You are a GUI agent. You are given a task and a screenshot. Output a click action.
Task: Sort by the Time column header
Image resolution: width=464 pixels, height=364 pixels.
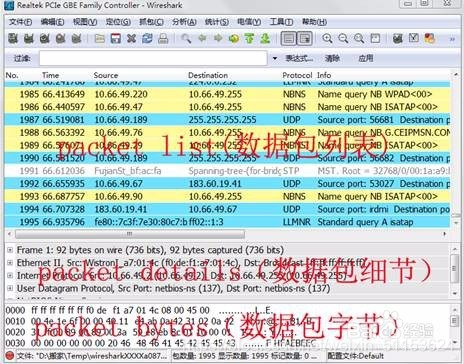(50, 75)
